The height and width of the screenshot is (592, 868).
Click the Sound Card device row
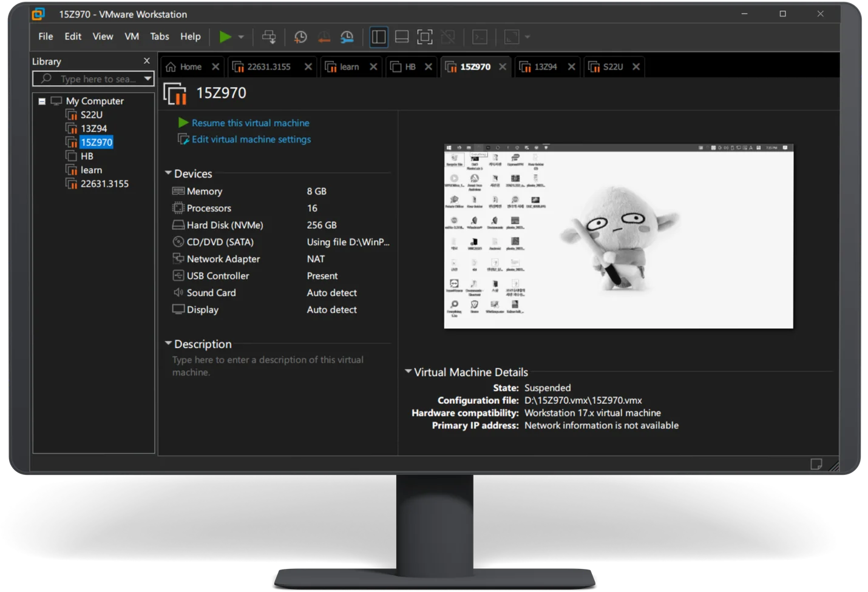tap(281, 293)
